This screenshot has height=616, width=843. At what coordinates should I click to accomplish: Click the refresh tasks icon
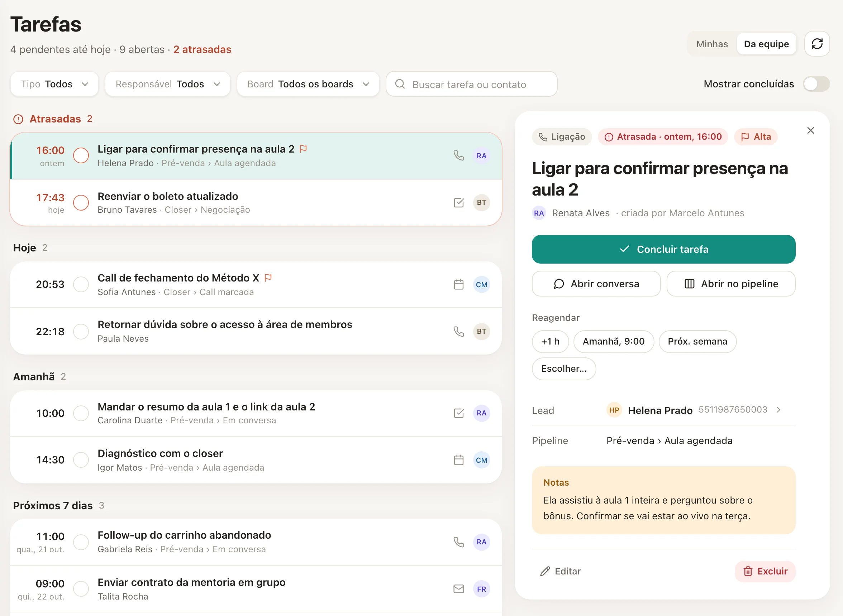816,44
